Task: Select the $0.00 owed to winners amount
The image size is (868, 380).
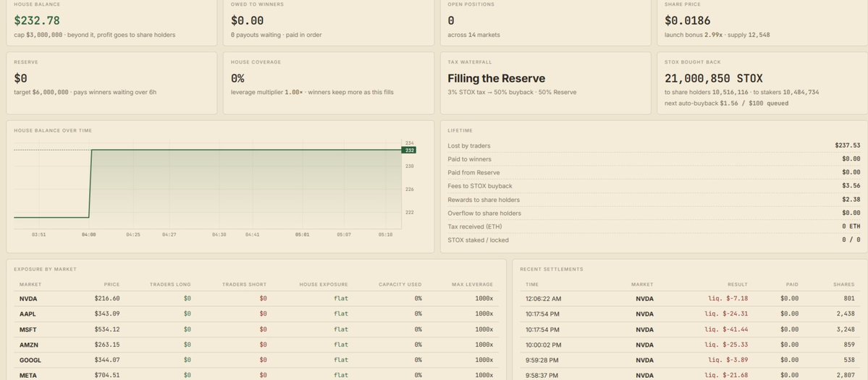Action: point(247,20)
